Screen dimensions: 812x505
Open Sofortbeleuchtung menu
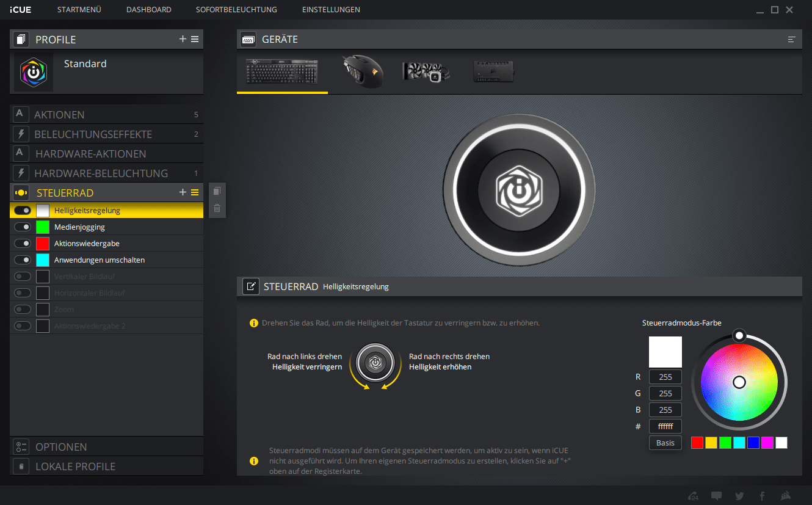coord(237,10)
